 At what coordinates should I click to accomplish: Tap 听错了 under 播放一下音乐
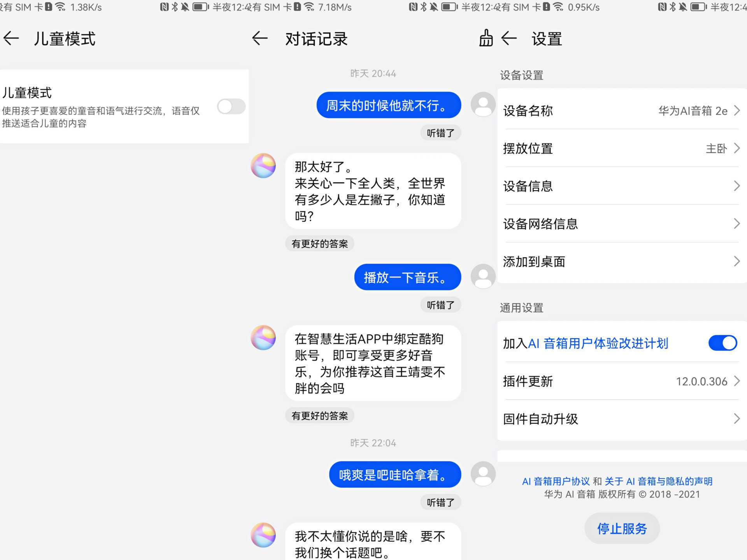click(440, 305)
